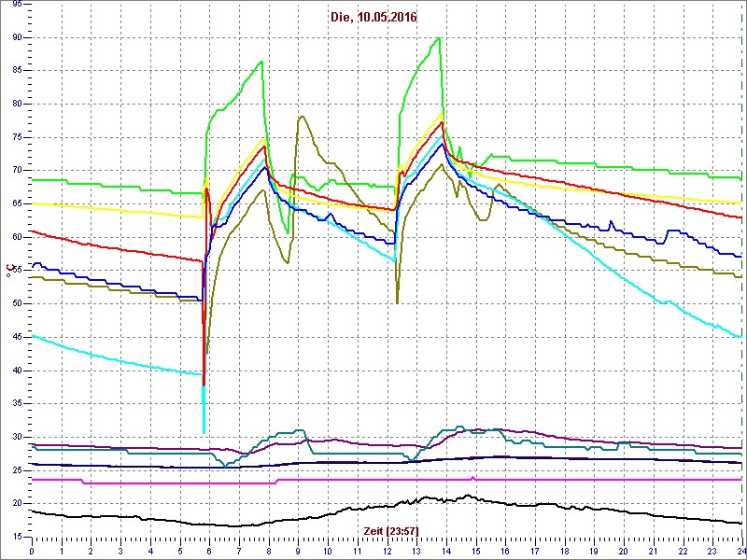Click hour 5 on the time axis

point(180,551)
